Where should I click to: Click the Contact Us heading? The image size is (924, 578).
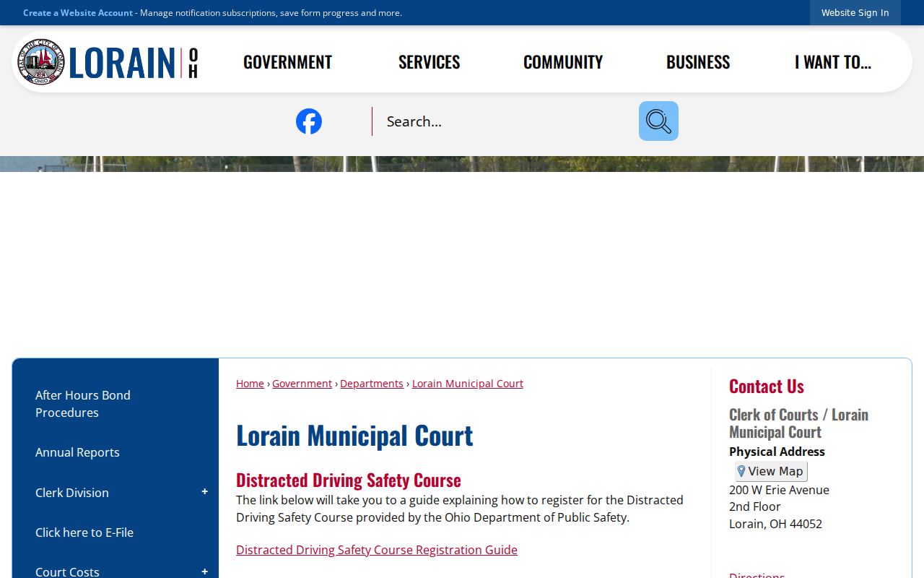767,387
